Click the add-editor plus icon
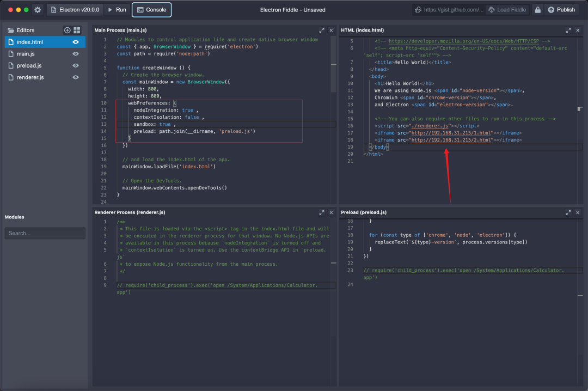This screenshot has height=391, width=588. pos(67,30)
